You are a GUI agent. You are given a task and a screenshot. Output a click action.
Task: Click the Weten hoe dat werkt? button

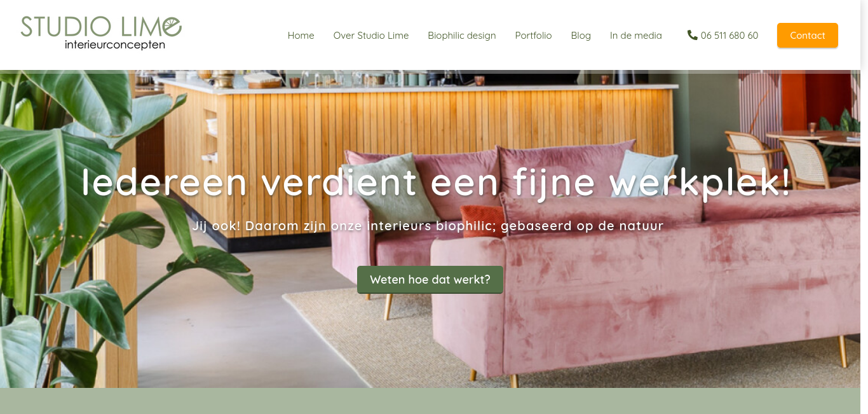click(430, 280)
